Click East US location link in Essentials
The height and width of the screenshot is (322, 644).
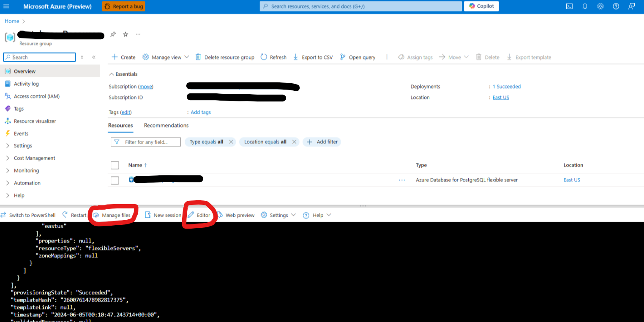tap(501, 98)
